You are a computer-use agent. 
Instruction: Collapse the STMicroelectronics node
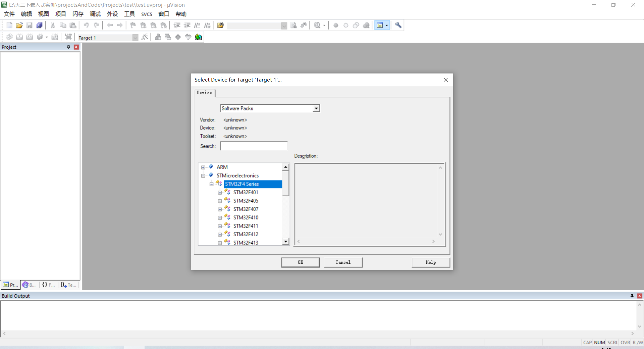coord(203,176)
